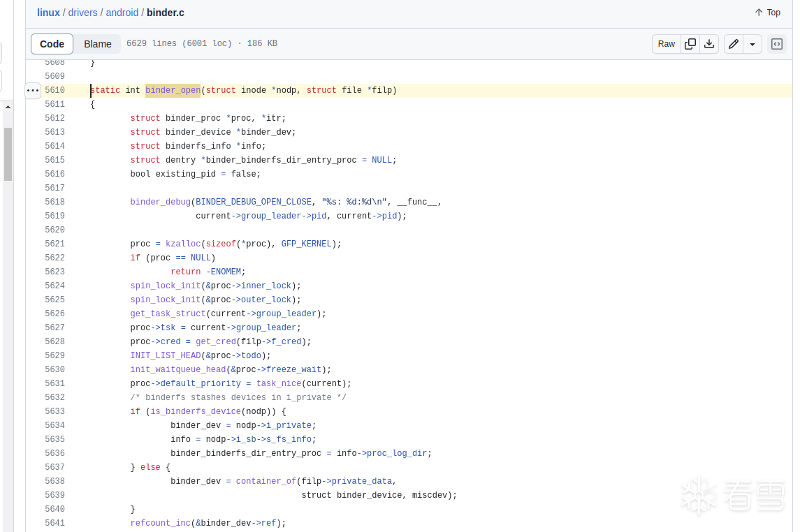Click the highlighted binder_open function name

coord(173,91)
